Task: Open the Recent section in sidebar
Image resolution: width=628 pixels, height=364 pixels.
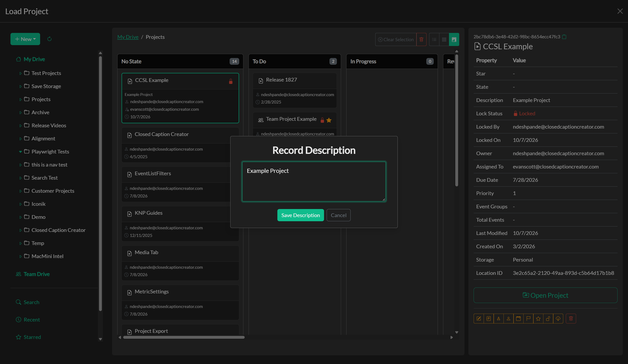Action: point(28,319)
